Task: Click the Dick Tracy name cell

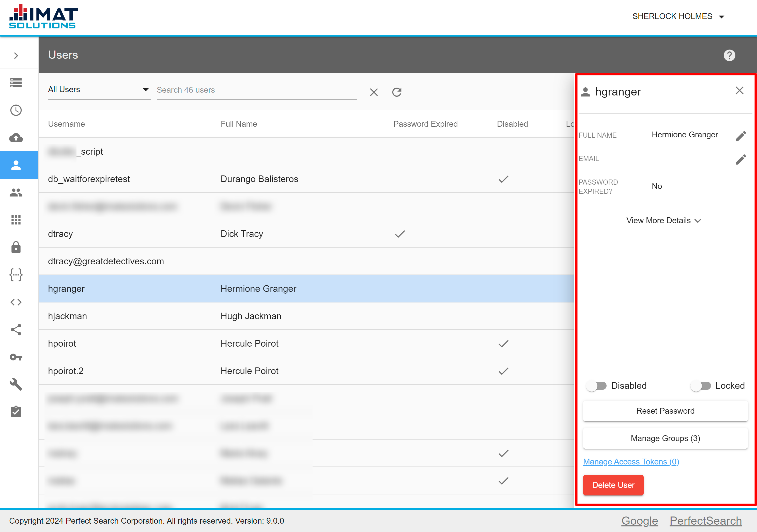Action: (x=242, y=234)
